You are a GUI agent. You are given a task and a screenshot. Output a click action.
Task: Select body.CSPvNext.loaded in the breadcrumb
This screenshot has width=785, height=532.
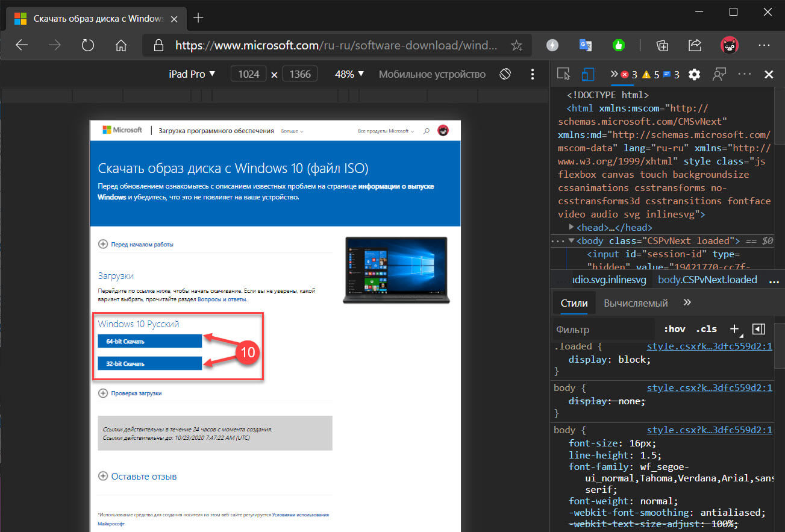tap(707, 280)
